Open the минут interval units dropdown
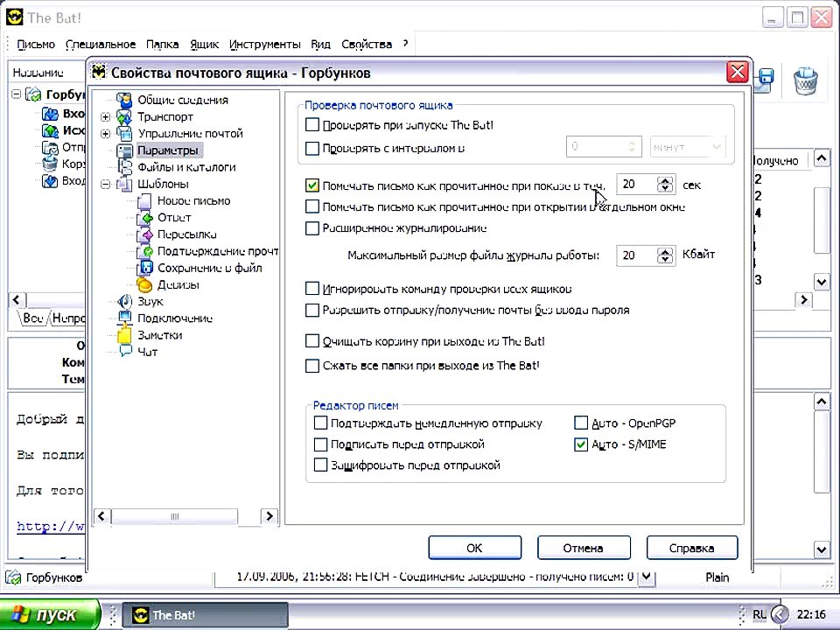 (717, 146)
